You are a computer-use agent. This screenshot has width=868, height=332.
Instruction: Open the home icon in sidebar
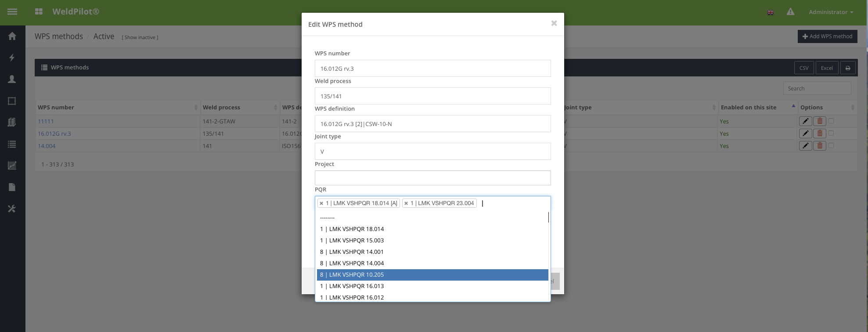pyautogui.click(x=12, y=36)
